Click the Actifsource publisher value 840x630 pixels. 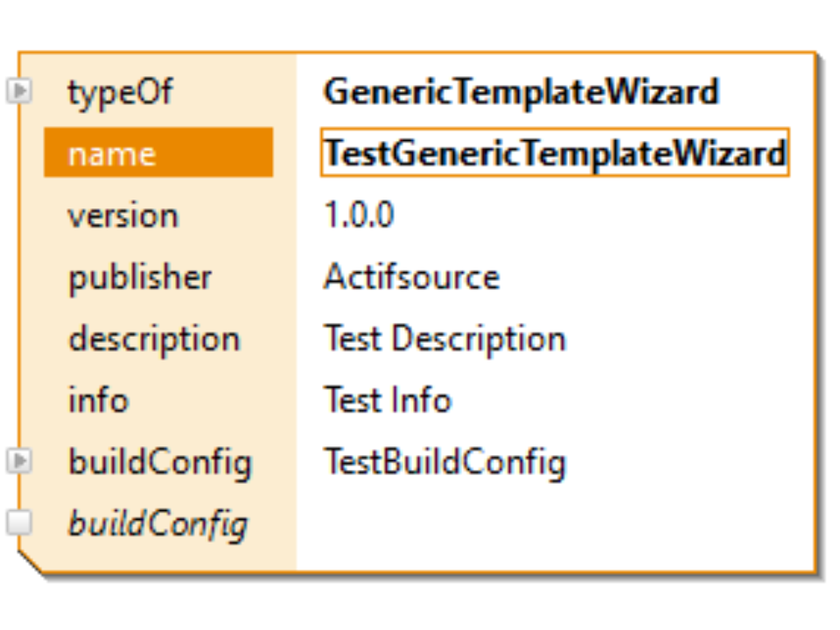pos(411,277)
